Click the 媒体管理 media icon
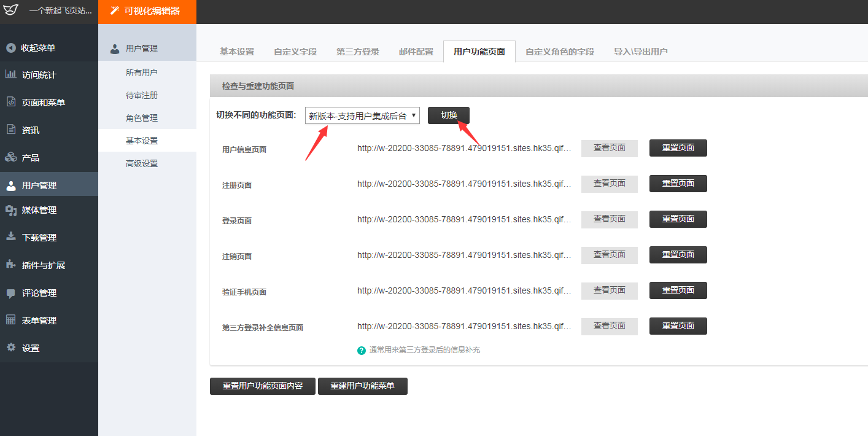Image resolution: width=868 pixels, height=436 pixels. (11, 210)
